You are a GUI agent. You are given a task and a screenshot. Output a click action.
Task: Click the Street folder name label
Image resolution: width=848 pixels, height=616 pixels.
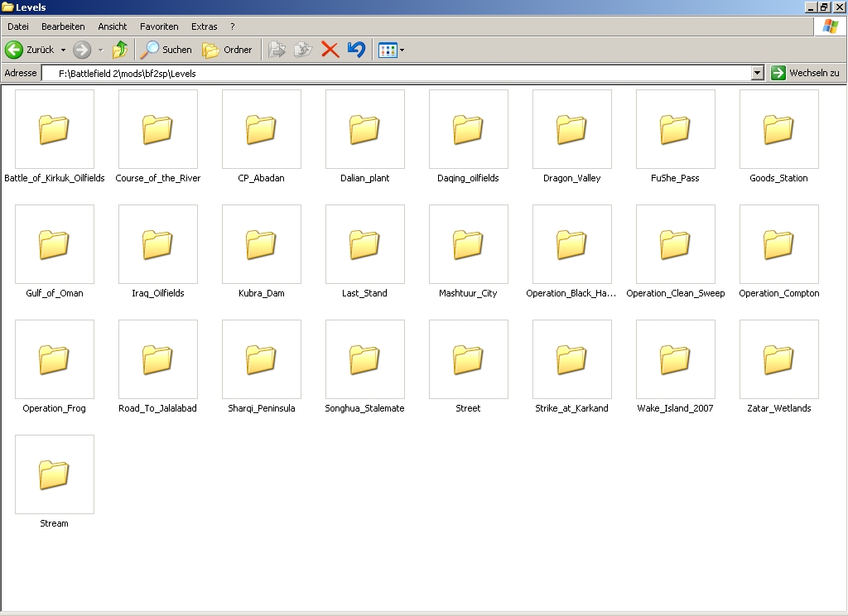point(468,408)
